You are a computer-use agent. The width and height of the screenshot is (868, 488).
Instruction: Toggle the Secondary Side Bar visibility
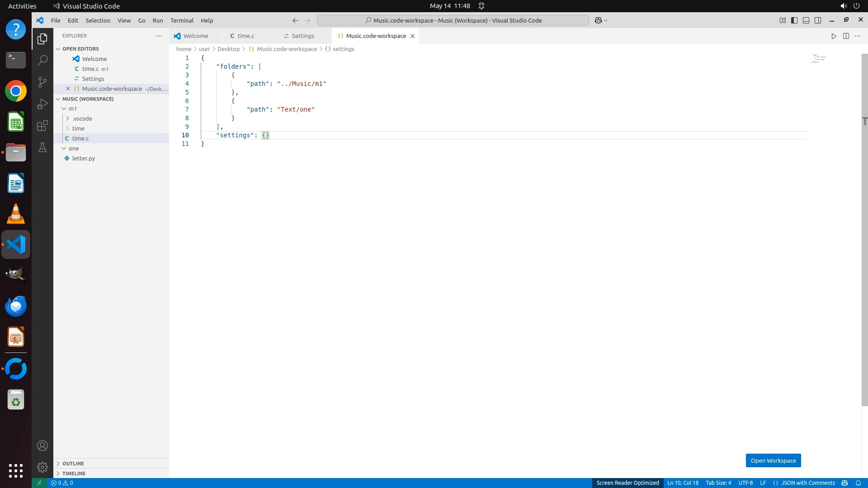[817, 20]
